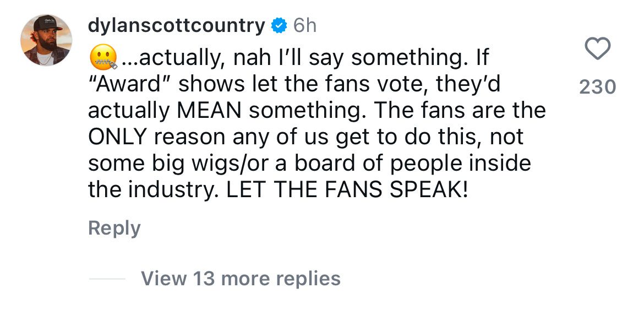Open dylanscottcountry's profile picture
644x315 pixels.
pyautogui.click(x=46, y=40)
